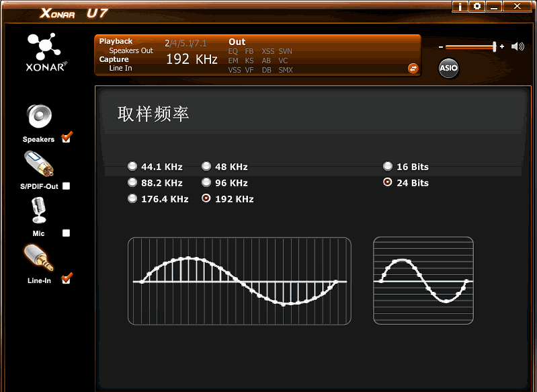
Task: Click the large 192 KHz status readout
Action: [x=192, y=59]
